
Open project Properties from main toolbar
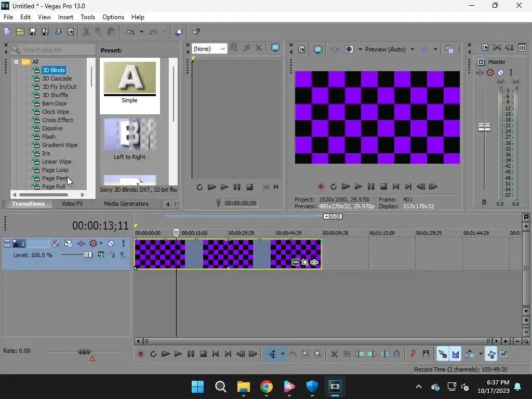[70, 32]
